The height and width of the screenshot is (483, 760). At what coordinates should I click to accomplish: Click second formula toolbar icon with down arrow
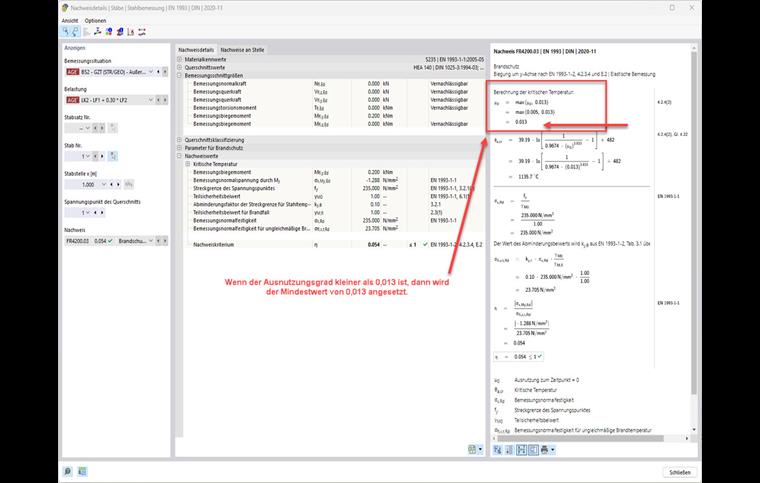point(509,450)
